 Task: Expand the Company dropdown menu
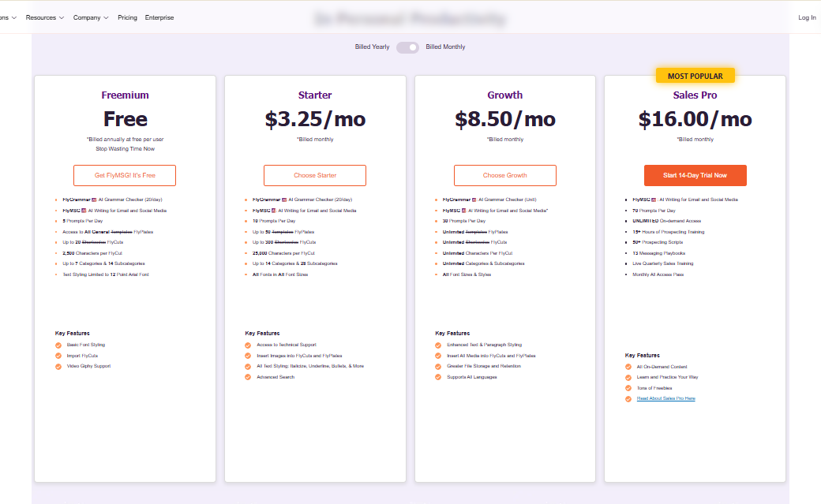coord(91,17)
